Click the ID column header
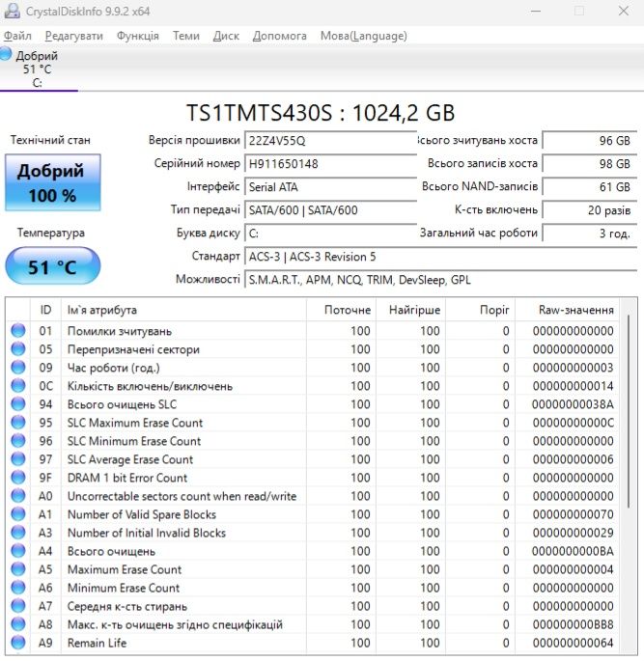This screenshot has height=661, width=644. click(x=45, y=310)
